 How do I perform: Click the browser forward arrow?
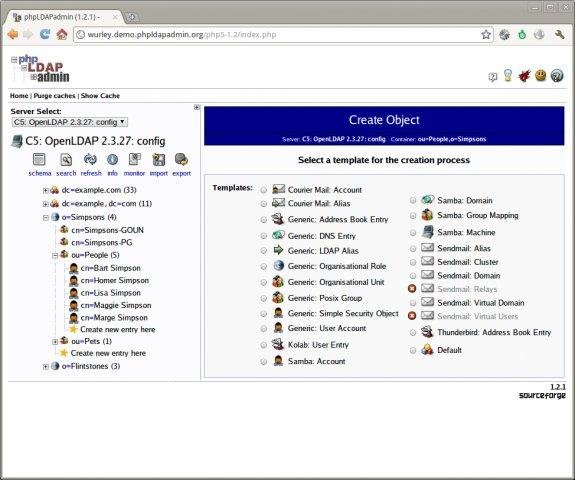pos(28,34)
